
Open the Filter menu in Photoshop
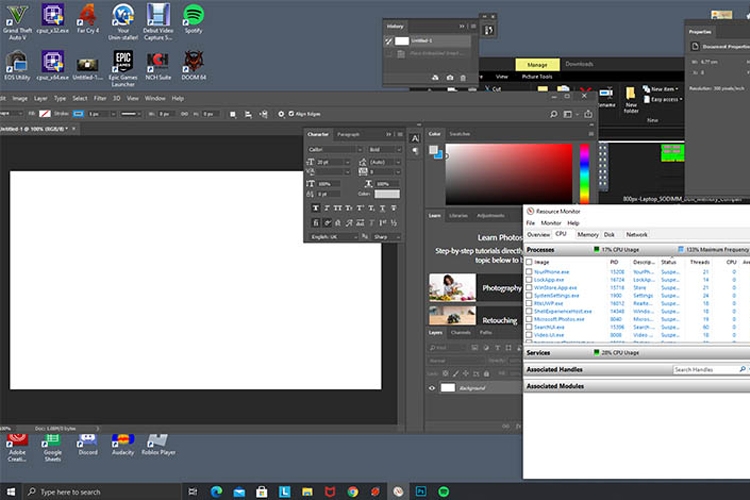coord(100,98)
